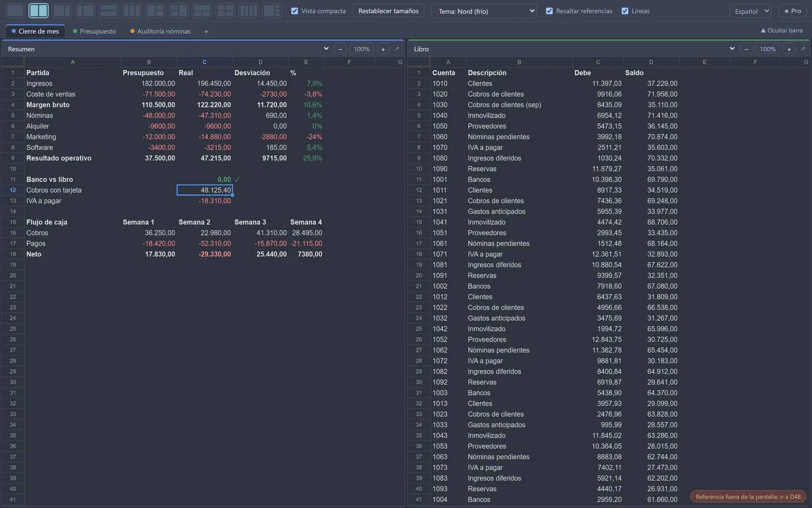Click the Ocultar barra link
This screenshot has height=508, width=812.
(782, 30)
